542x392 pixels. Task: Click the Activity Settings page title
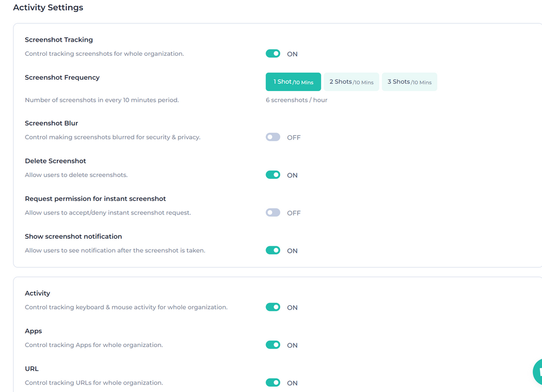[48, 8]
